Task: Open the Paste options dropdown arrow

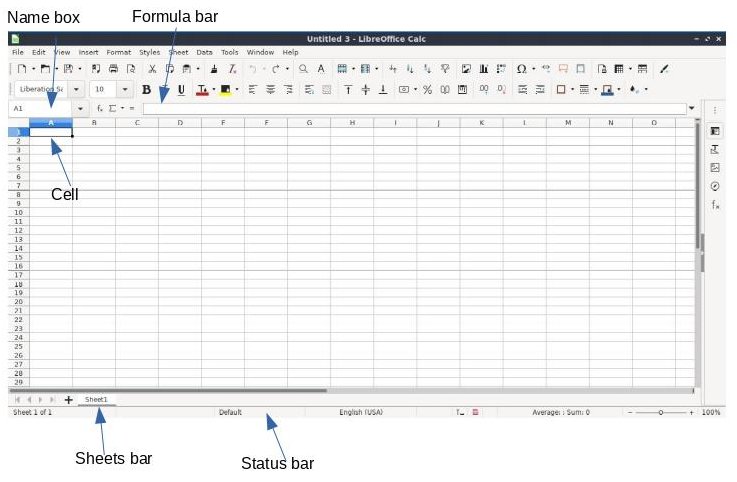Action: (x=198, y=69)
